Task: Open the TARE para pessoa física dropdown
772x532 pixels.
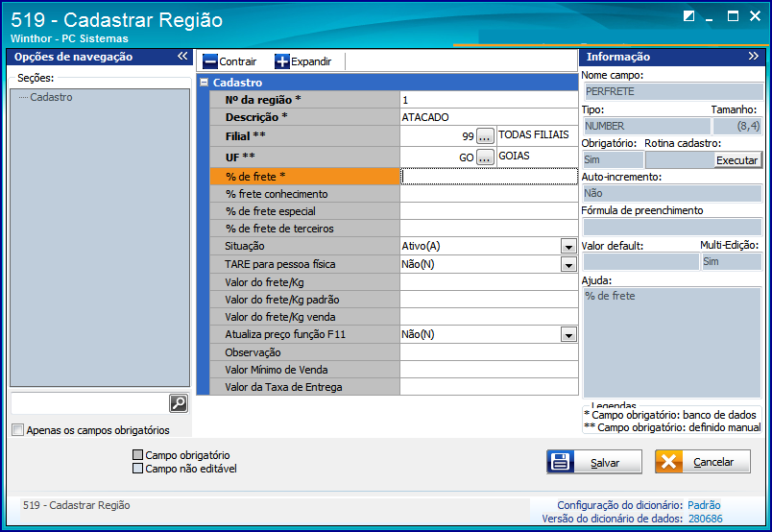Action: click(568, 264)
